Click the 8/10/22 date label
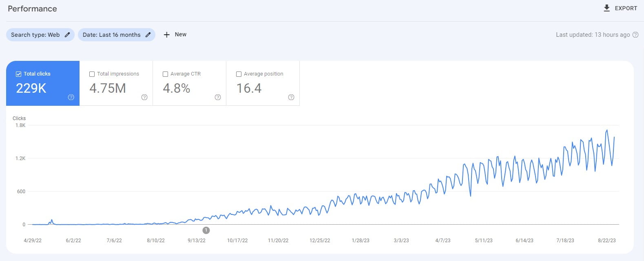 tap(156, 241)
